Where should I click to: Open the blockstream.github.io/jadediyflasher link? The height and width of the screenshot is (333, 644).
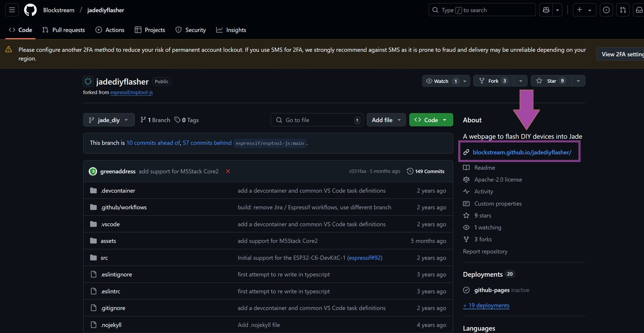pyautogui.click(x=523, y=152)
